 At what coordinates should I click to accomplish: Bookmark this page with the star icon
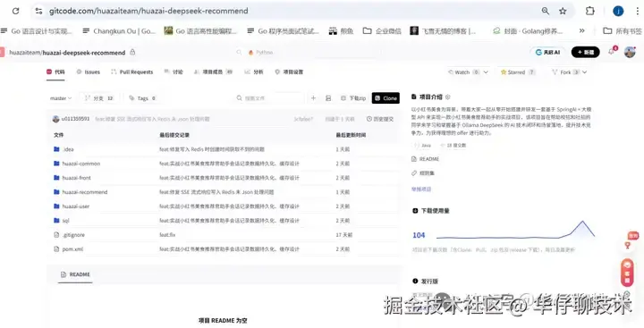click(x=563, y=11)
